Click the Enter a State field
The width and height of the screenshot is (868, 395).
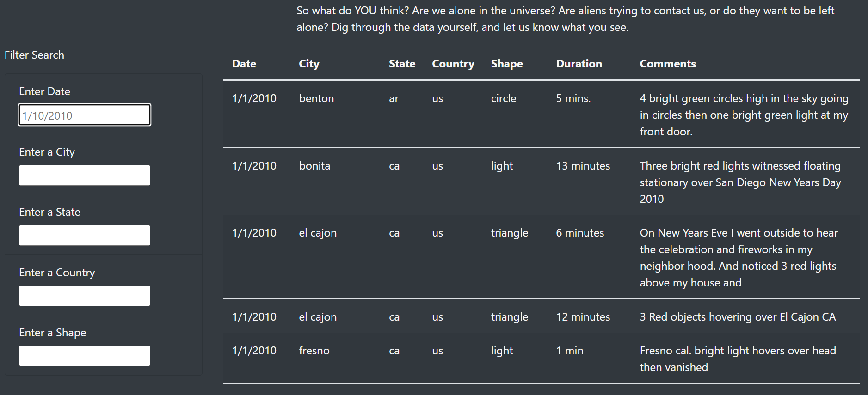[85, 236]
